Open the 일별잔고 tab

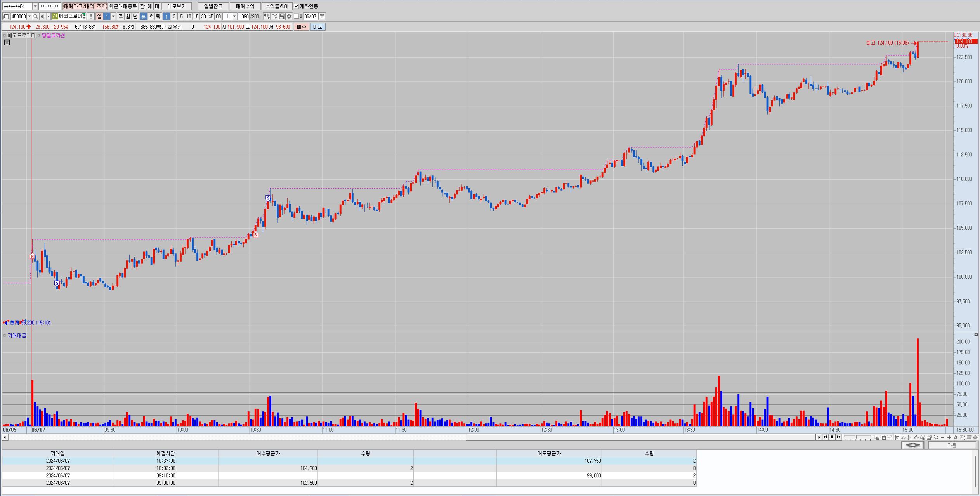[x=213, y=6]
